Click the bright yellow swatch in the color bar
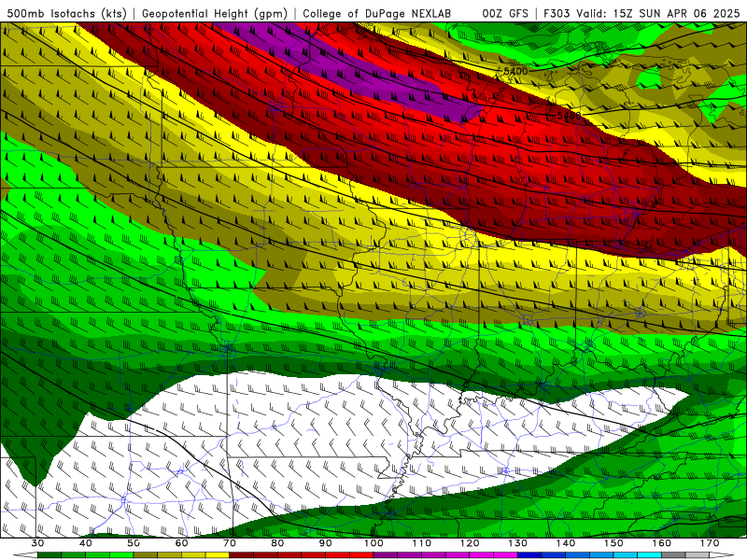This screenshot has width=747, height=560. [x=218, y=555]
